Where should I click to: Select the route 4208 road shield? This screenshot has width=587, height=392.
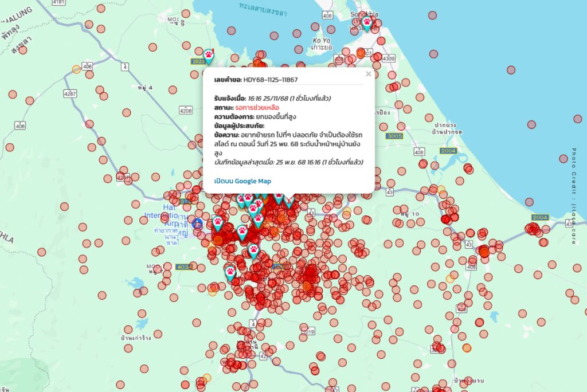click(x=186, y=109)
